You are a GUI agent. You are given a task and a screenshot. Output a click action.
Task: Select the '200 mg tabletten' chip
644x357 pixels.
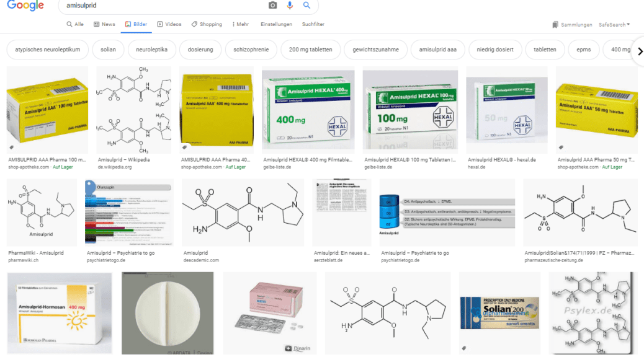click(310, 50)
